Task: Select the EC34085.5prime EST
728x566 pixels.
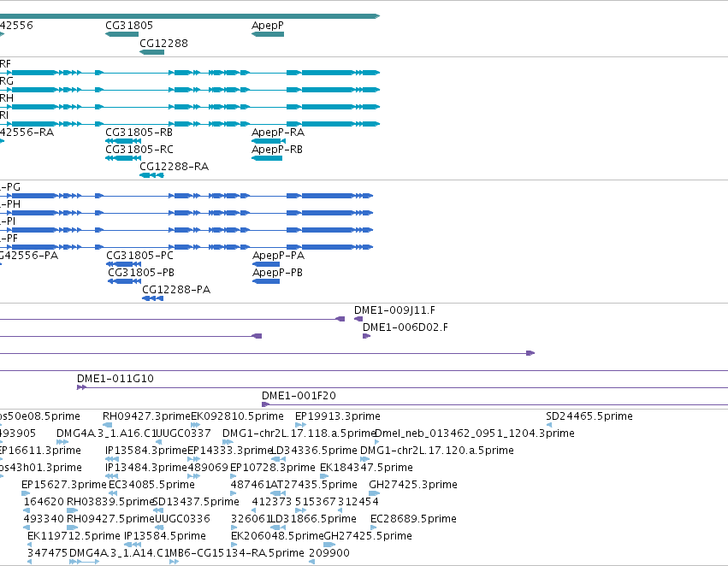Action: (x=151, y=485)
